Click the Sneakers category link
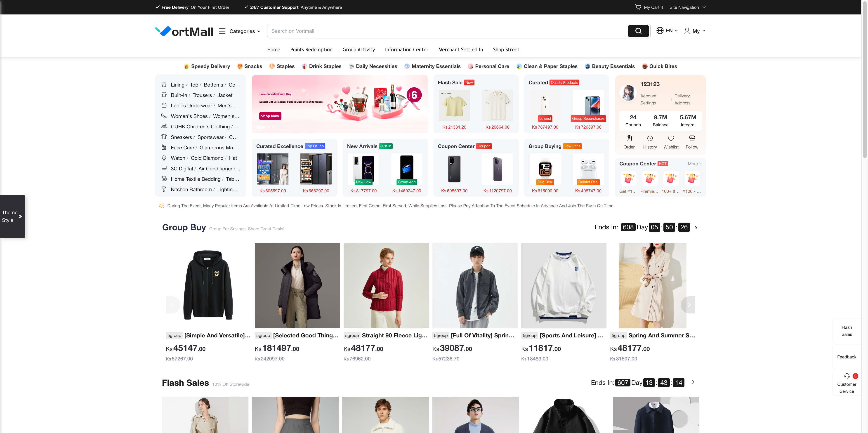 (181, 137)
